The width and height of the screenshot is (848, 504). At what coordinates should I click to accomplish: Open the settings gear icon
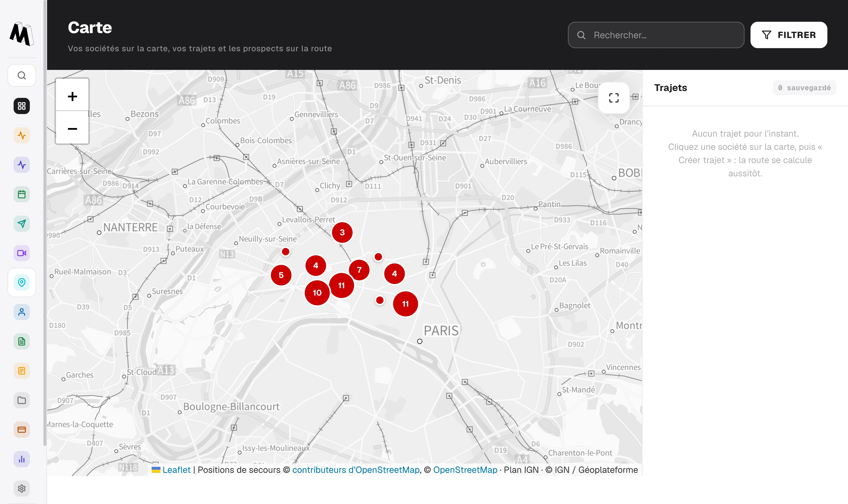22,488
